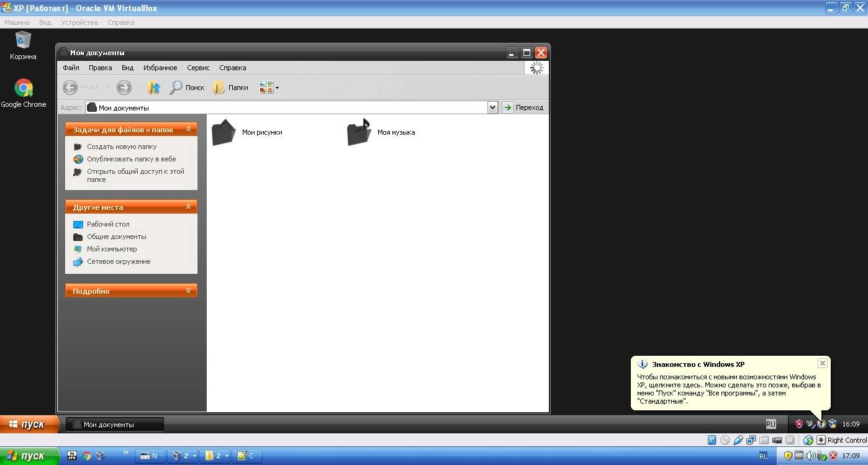Click the VirtualBox hard disk status icon
Viewport: 868px width, 465px height.
click(x=712, y=440)
